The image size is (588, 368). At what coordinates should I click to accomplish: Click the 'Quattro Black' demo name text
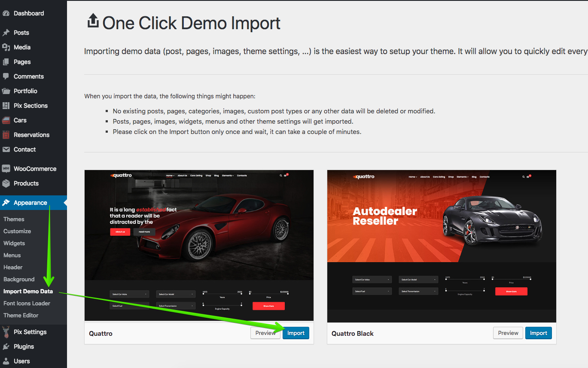[x=353, y=333]
